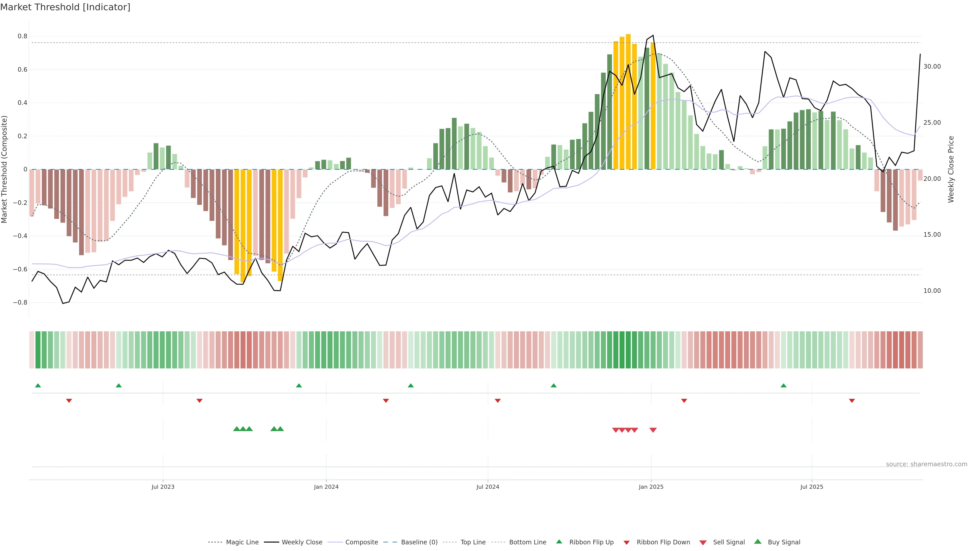980x551 pixels.
Task: Click the Jul 2025 x-axis label
Action: [812, 487]
